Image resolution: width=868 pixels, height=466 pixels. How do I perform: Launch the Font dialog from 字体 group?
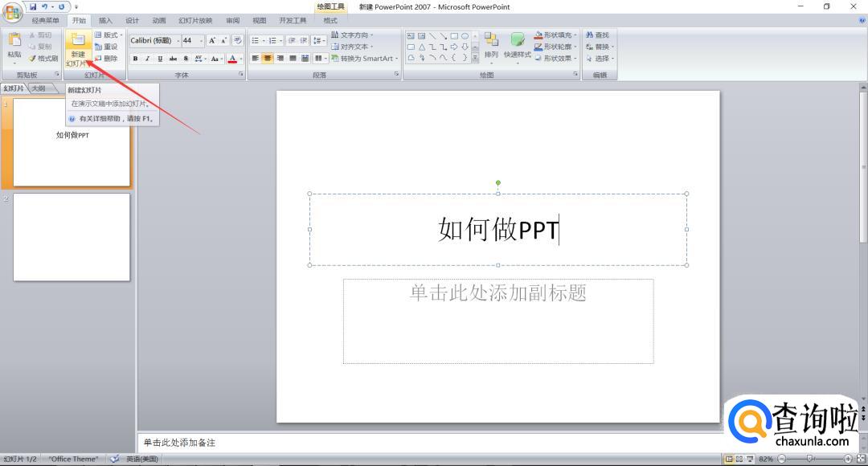tap(241, 74)
